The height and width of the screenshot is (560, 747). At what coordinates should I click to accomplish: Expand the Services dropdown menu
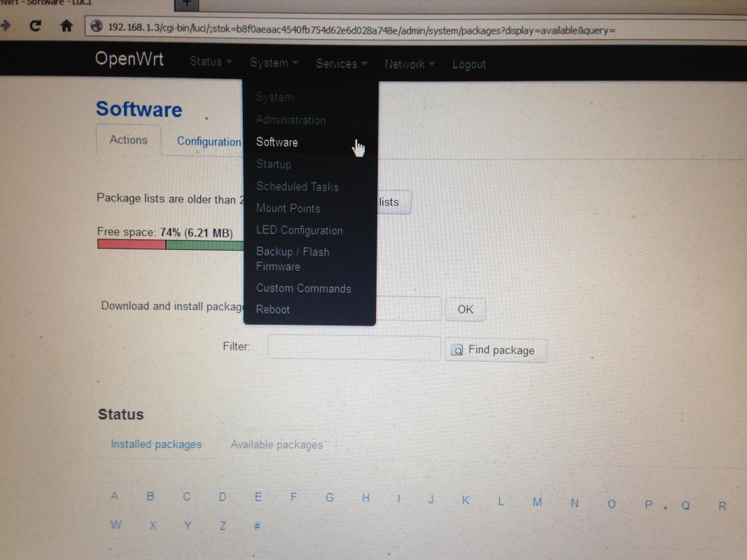341,63
